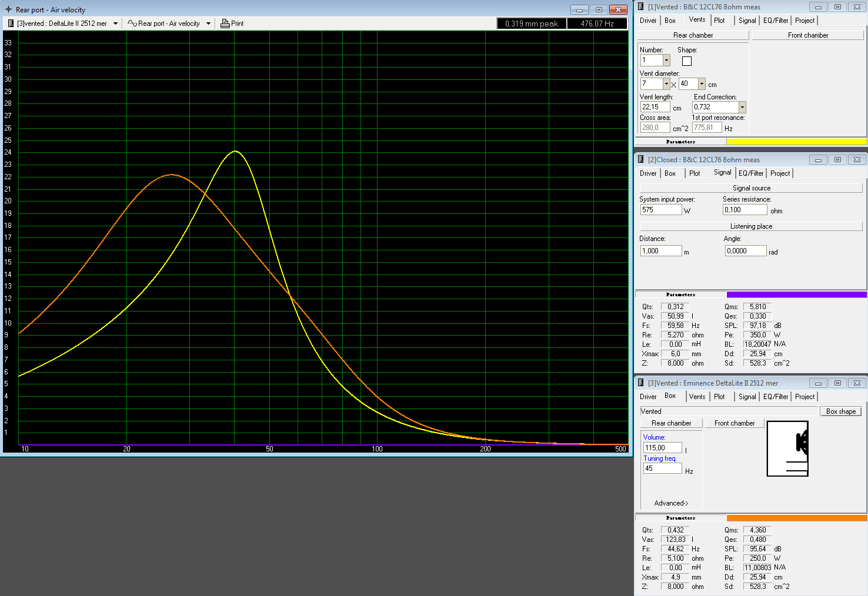Click the project box icon in plot toolbar
This screenshot has height=596, width=868.
(x=11, y=24)
